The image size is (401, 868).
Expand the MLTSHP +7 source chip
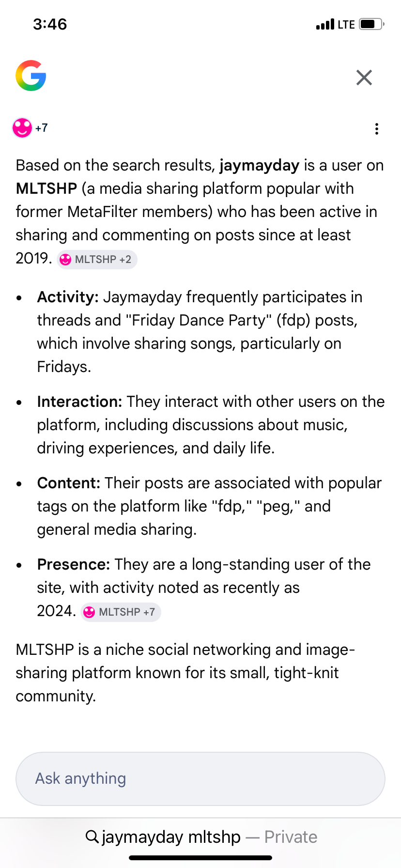121,612
